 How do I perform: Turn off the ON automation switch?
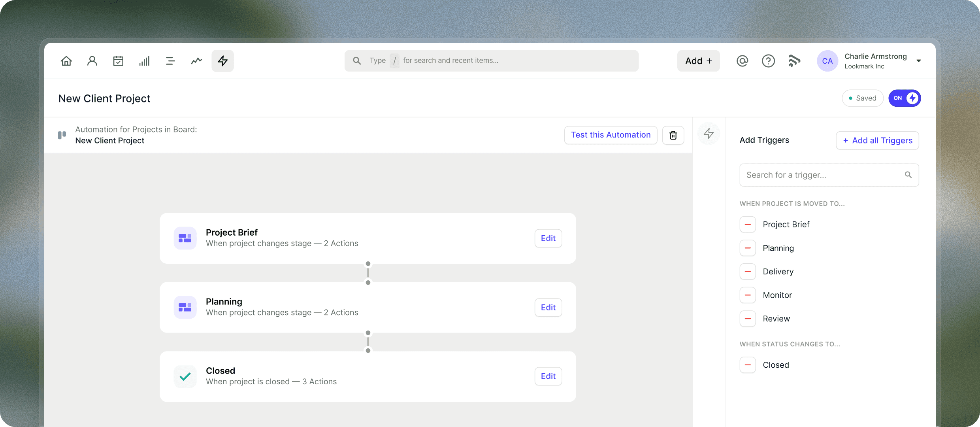click(x=905, y=98)
